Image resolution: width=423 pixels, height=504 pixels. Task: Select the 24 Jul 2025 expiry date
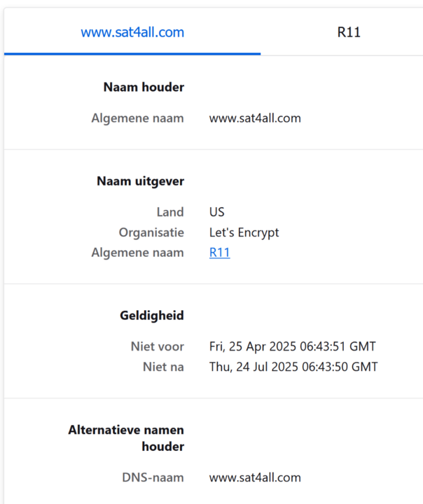293,367
